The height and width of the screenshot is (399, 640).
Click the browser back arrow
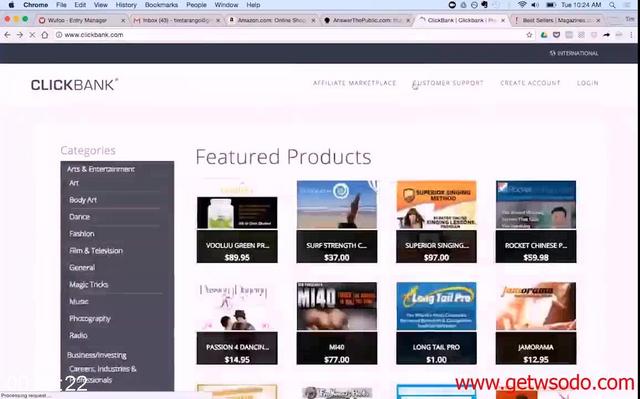coord(7,35)
